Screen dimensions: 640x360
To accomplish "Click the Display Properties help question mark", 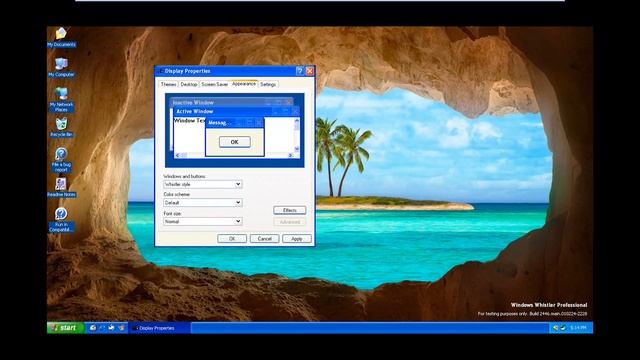I will (300, 71).
